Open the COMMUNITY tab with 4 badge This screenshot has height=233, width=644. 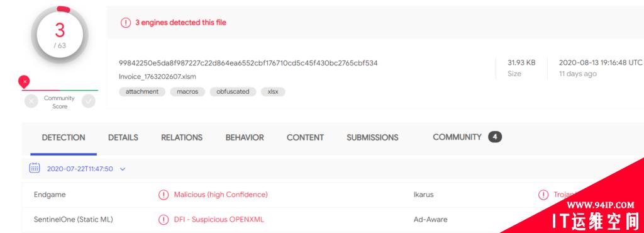[467, 137]
